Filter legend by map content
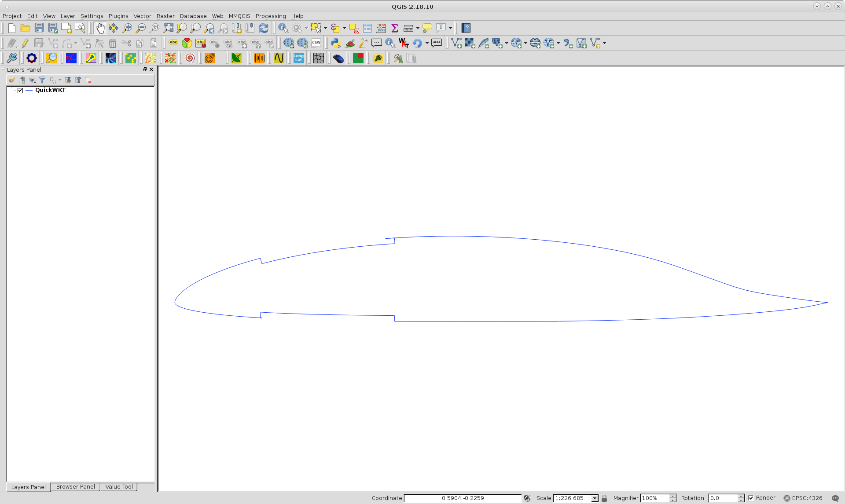The image size is (845, 504). point(42,80)
